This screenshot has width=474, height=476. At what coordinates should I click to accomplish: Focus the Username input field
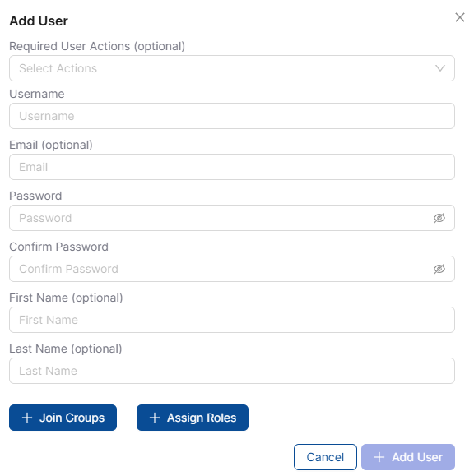point(232,116)
